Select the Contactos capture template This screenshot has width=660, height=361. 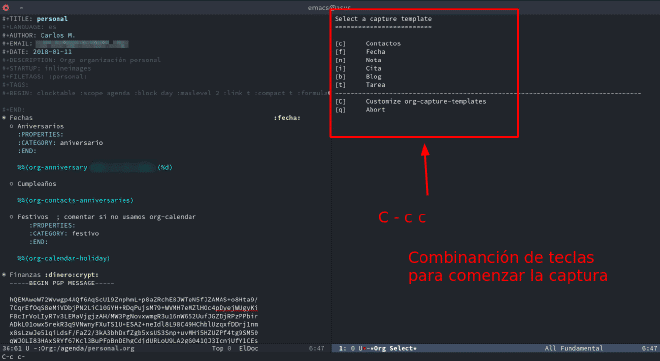click(x=368, y=43)
